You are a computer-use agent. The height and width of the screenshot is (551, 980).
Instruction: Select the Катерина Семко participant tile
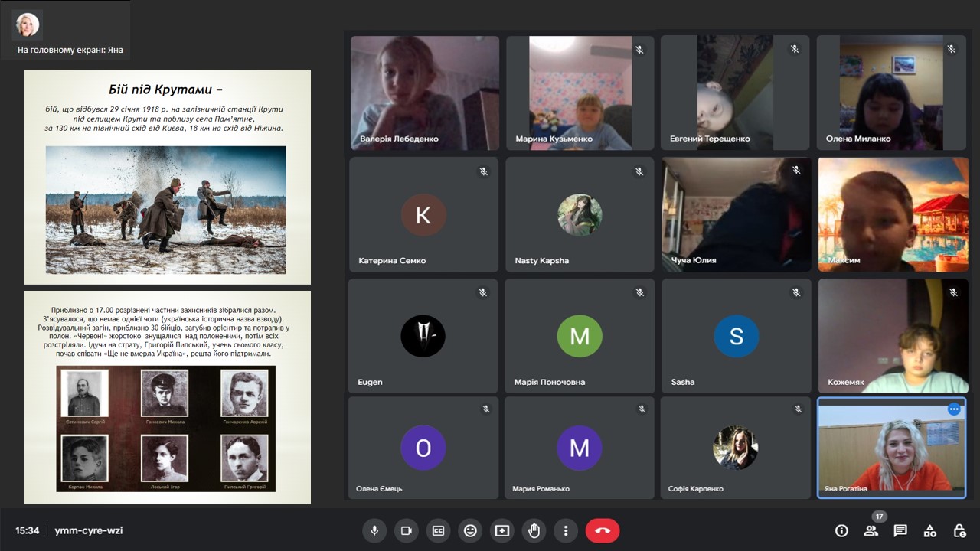[x=423, y=214]
